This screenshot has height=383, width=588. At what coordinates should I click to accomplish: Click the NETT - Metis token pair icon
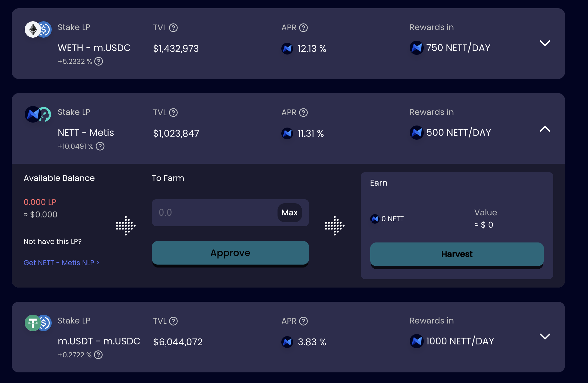[x=38, y=114]
